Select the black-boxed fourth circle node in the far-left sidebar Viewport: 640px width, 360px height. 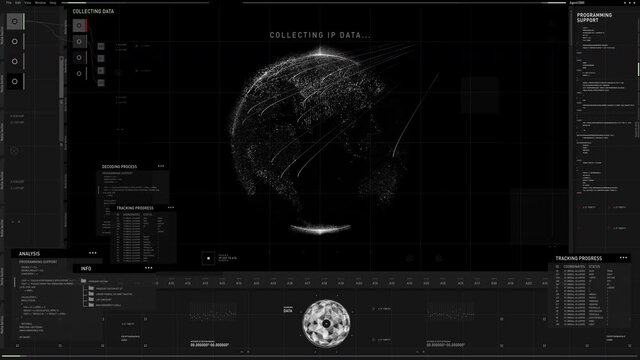15,81
